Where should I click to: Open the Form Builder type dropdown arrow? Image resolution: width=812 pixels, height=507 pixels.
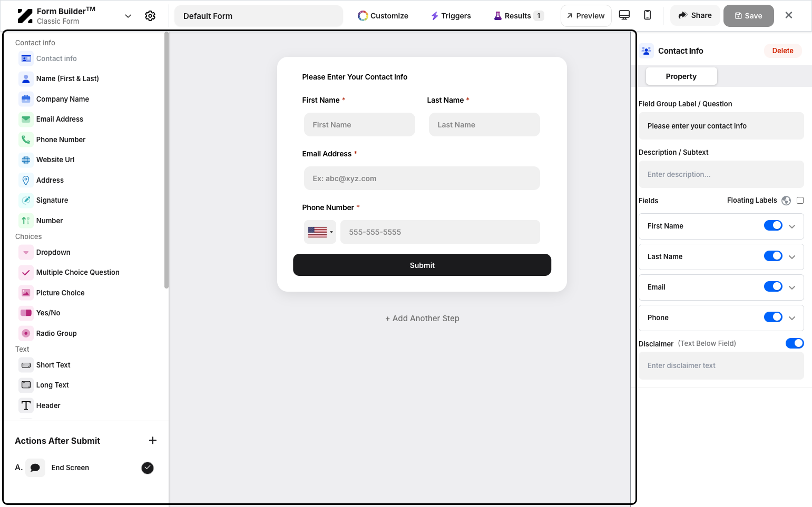click(128, 16)
